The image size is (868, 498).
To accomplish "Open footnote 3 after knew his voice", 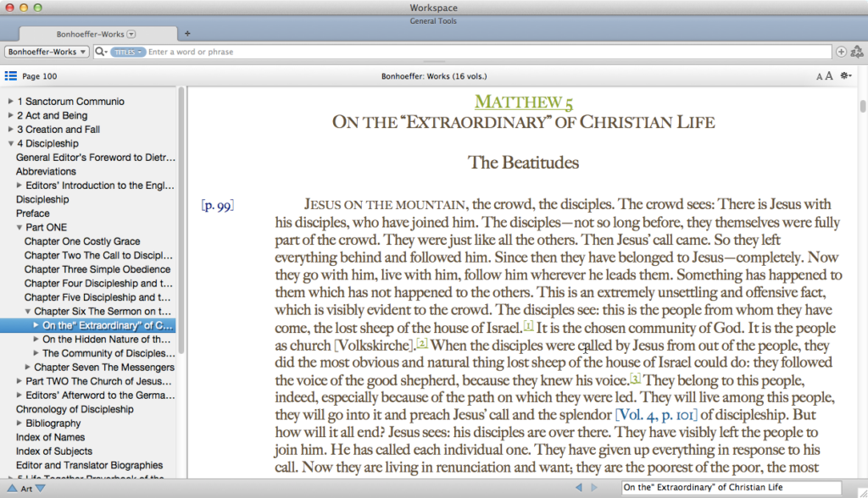I will pyautogui.click(x=636, y=378).
